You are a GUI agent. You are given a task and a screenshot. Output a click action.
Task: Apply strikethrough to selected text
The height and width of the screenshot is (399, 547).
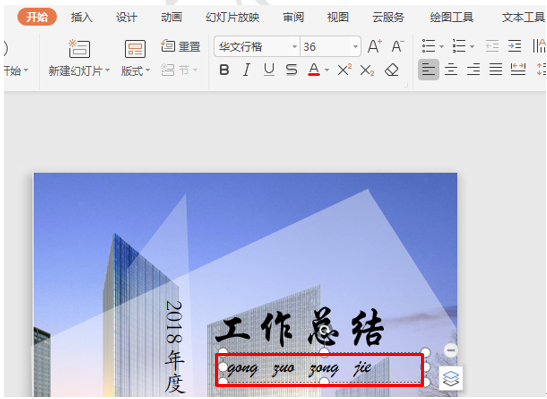coord(291,70)
